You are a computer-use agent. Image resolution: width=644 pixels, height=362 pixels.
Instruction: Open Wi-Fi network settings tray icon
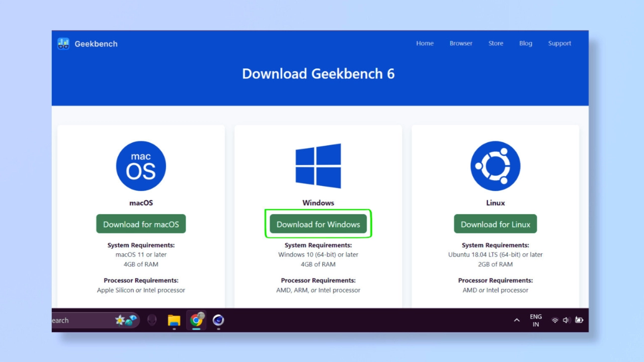tap(555, 320)
